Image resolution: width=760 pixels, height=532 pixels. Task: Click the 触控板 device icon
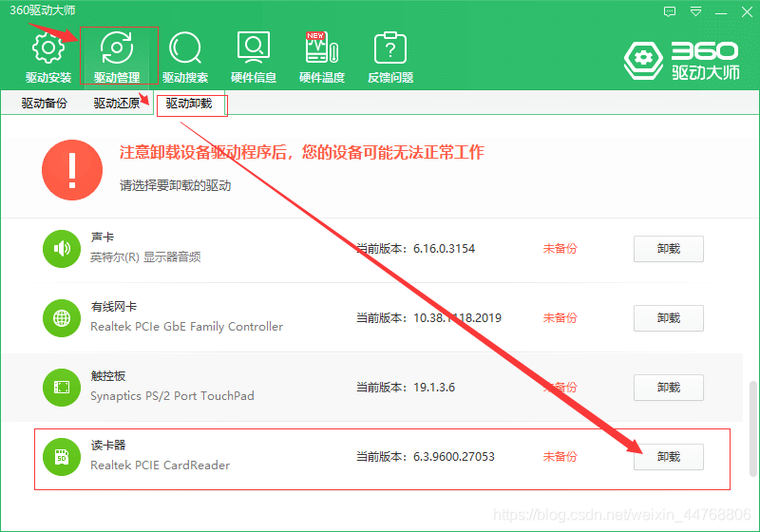pos(62,388)
